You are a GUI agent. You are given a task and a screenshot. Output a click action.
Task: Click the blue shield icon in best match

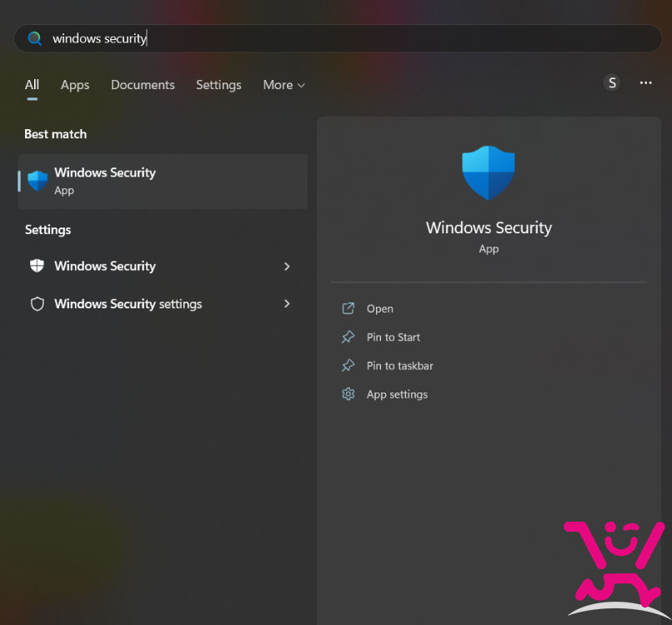coord(38,181)
